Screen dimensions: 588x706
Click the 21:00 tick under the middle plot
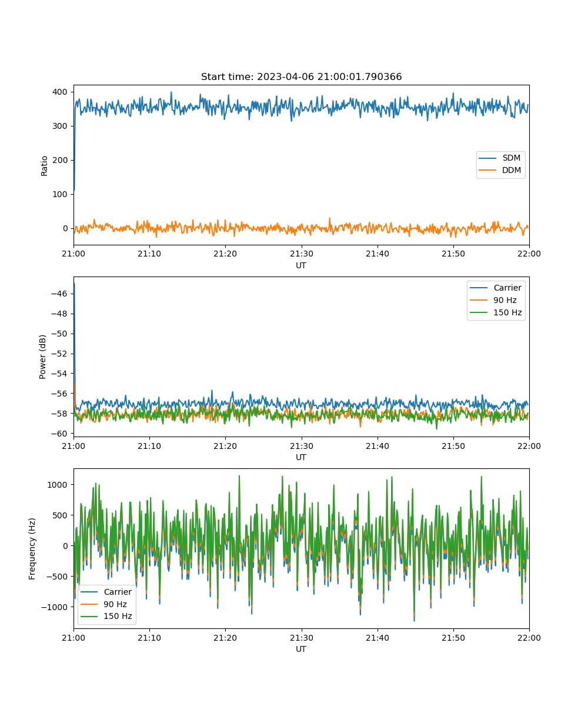tap(73, 445)
